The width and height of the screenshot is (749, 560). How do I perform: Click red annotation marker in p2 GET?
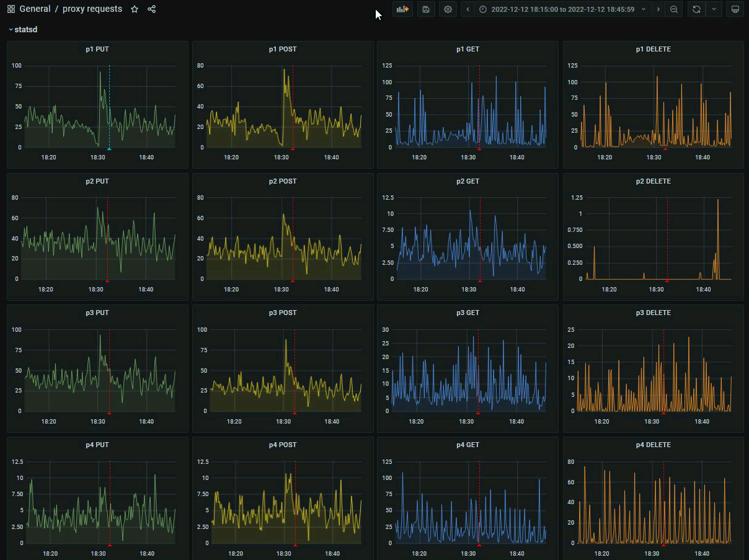point(480,281)
